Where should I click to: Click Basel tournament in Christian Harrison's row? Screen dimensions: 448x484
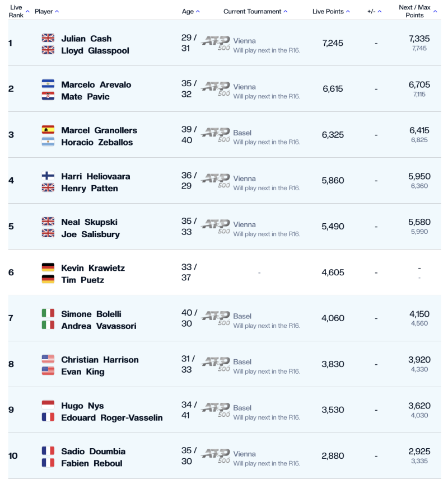(242, 362)
